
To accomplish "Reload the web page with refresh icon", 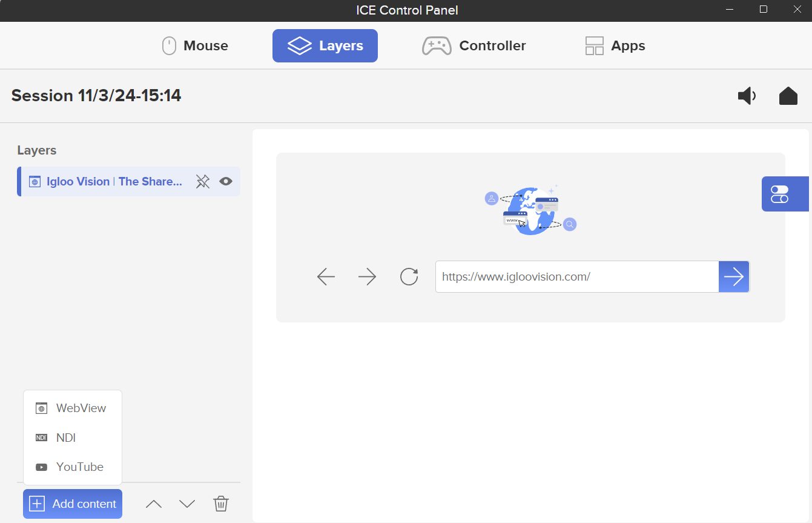I will (409, 277).
